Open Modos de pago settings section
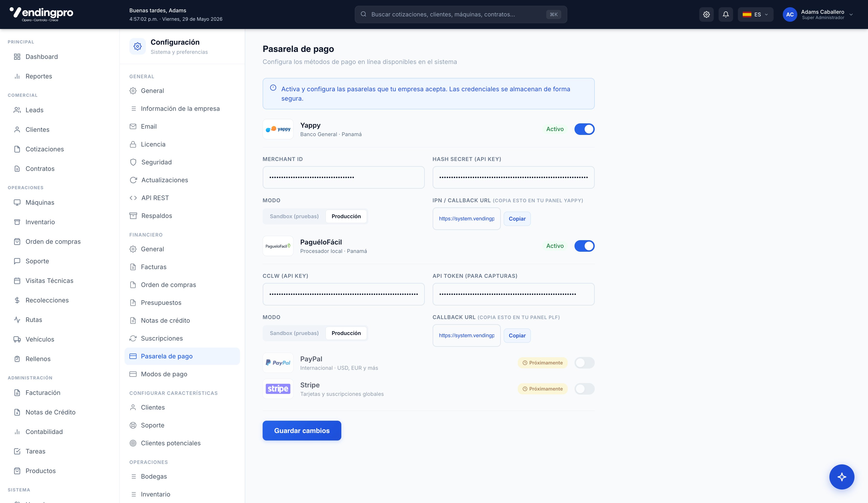This screenshot has width=868, height=503. click(x=182, y=374)
